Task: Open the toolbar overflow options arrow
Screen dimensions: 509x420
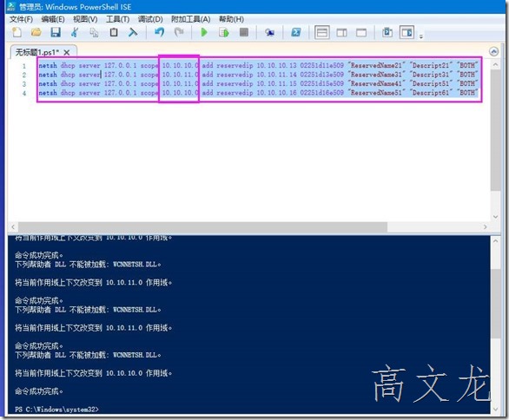Action: (x=421, y=36)
